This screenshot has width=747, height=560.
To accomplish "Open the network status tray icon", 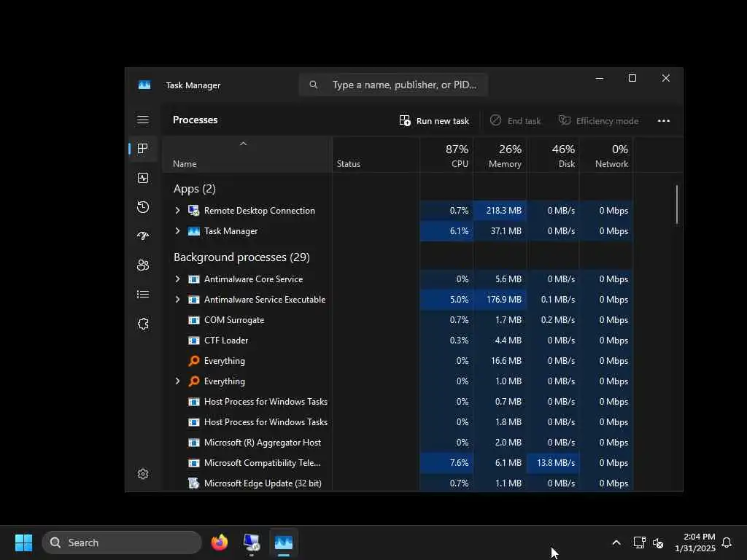I will [639, 542].
